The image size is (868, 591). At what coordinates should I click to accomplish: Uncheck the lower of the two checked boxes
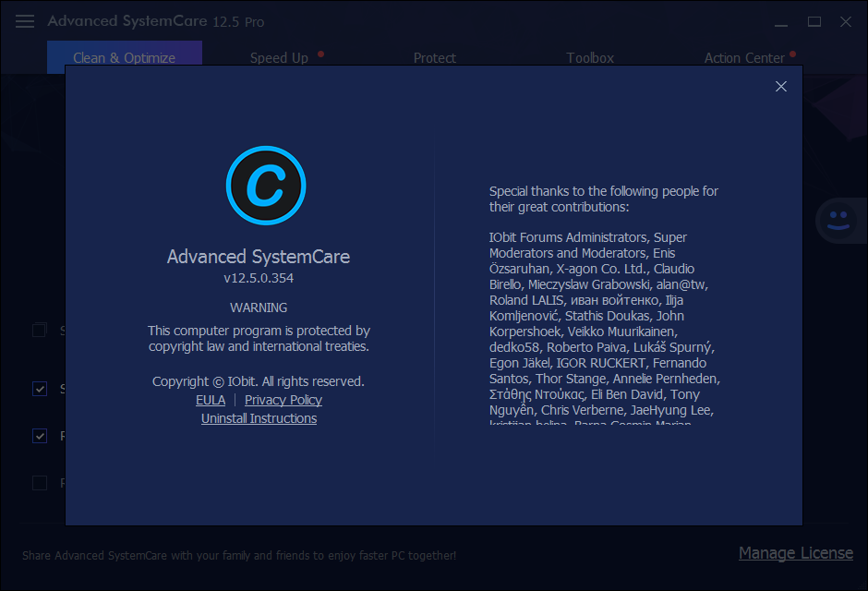click(x=40, y=436)
